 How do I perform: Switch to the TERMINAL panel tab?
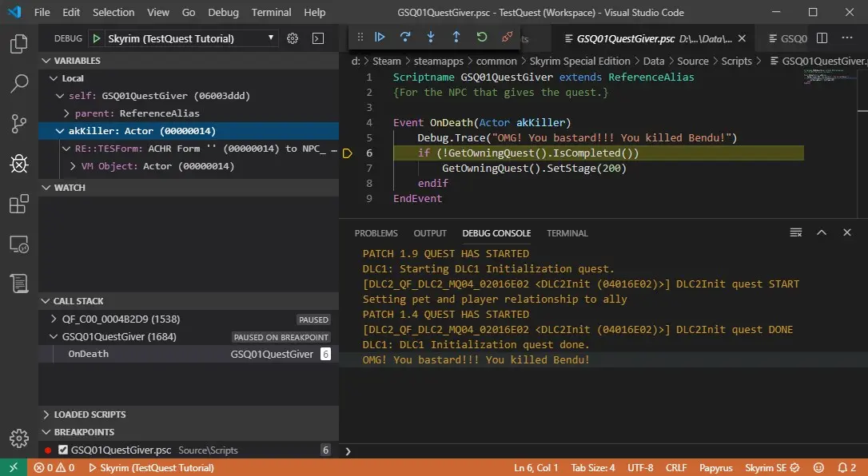tap(567, 233)
